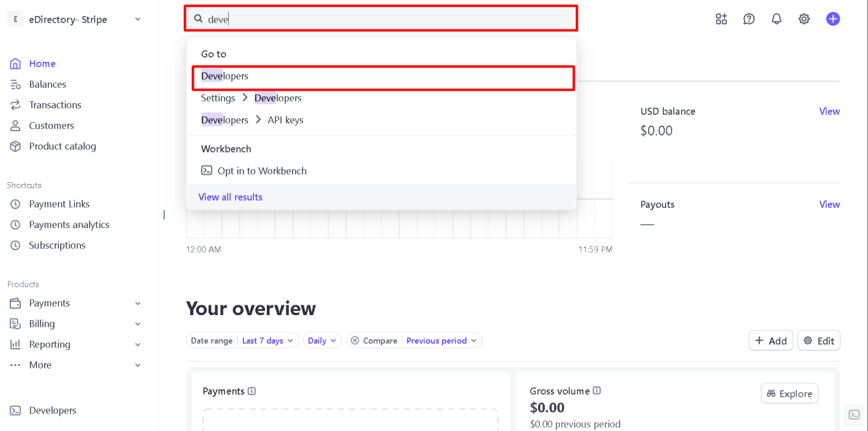Open Subscriptions shortcut
This screenshot has height=431, width=868.
[x=57, y=245]
